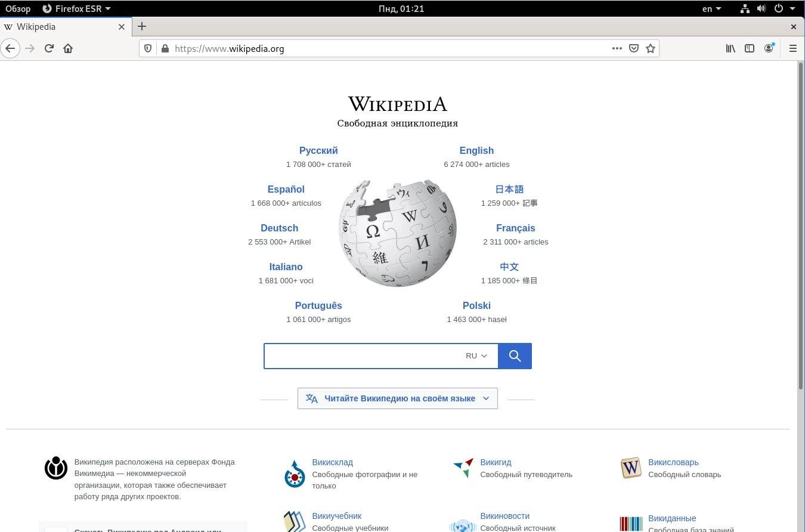Open the Викиучебник link
This screenshot has width=805, height=532.
336,516
